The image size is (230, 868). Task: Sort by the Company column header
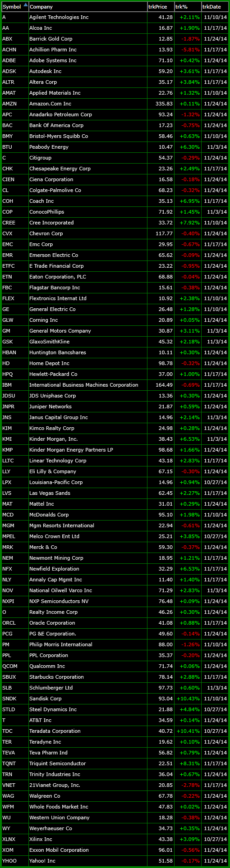click(x=88, y=7)
